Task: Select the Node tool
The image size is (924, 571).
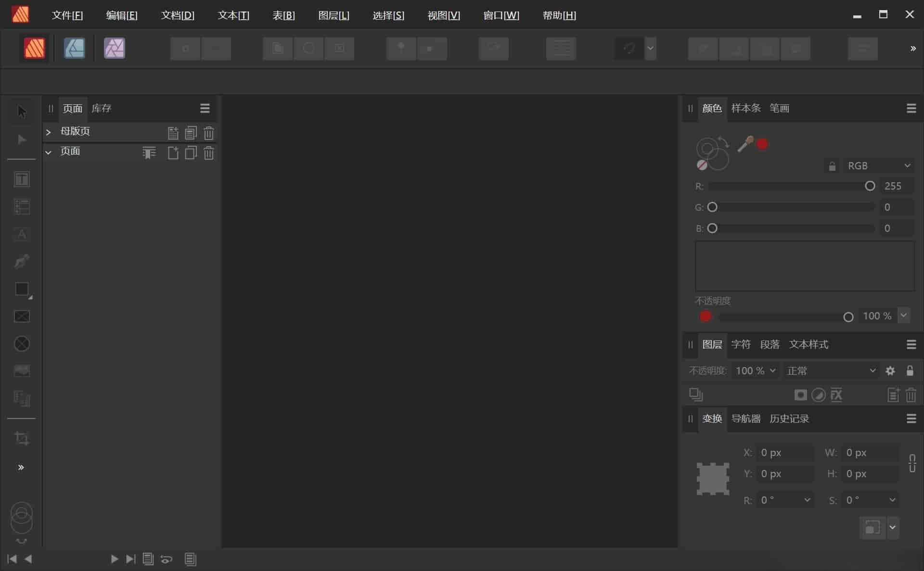Action: [22, 140]
